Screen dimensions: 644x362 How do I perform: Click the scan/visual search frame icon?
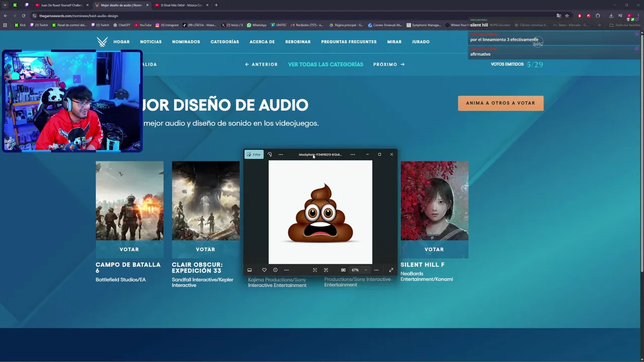tap(315, 270)
